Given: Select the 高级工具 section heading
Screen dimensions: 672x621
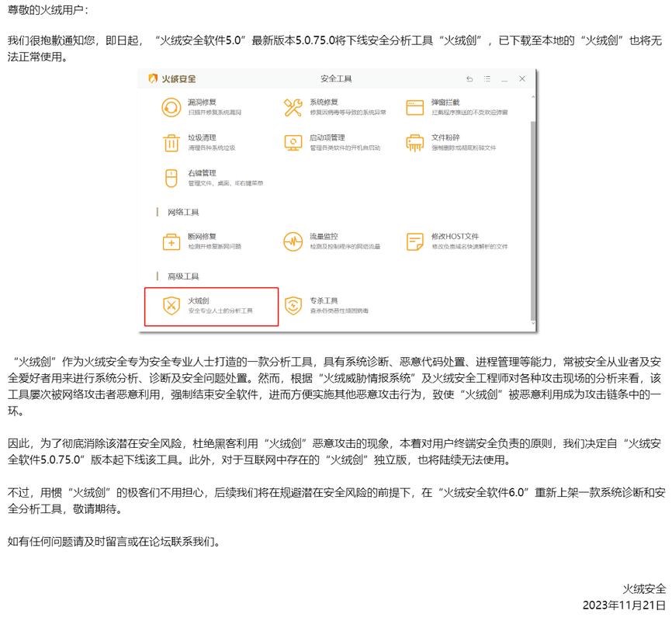Looking at the screenshot, I should coord(183,276).
